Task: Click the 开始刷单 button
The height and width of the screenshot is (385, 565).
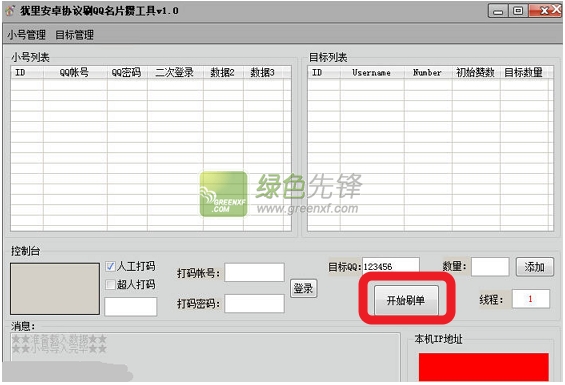Action: coord(406,300)
